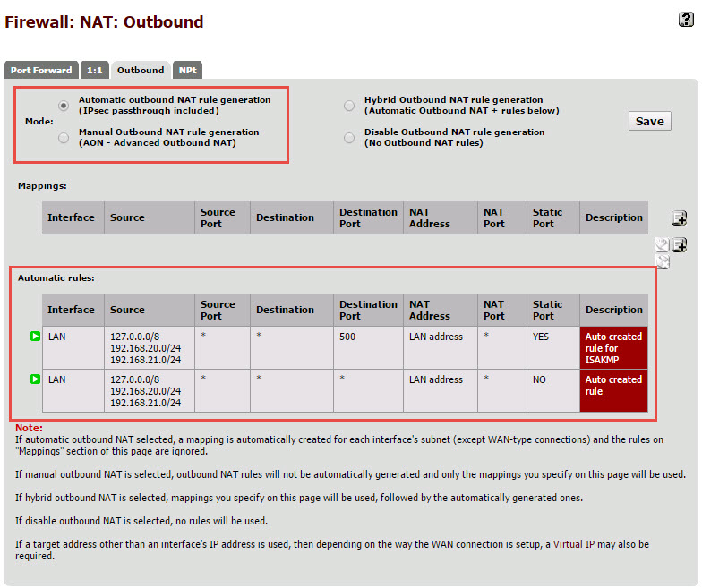
Task: Click the move selected mappings icon
Action: pyautogui.click(x=662, y=244)
